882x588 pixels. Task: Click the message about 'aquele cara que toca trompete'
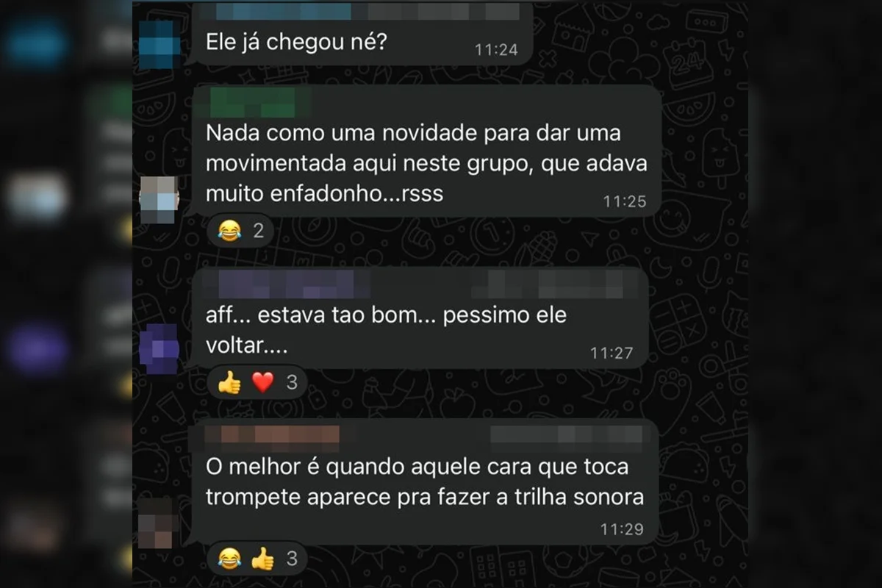click(x=424, y=481)
